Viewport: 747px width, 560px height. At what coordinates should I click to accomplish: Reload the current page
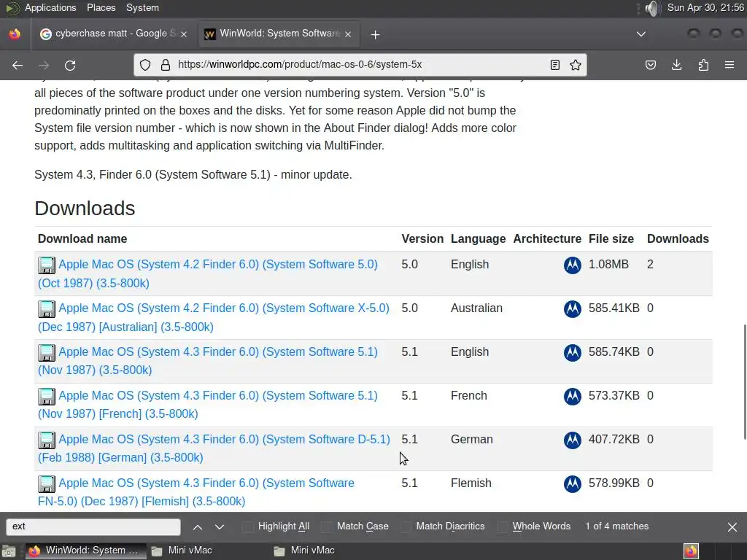[70, 65]
